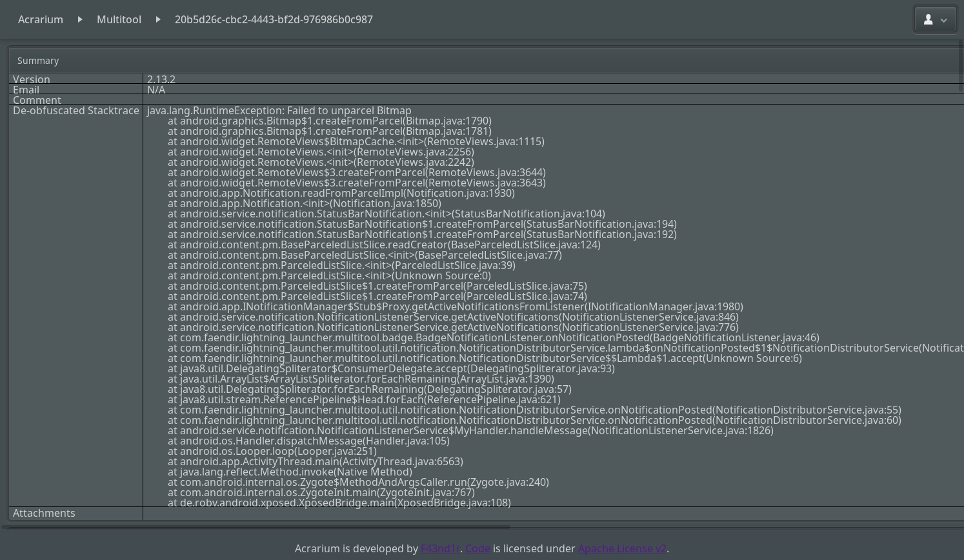This screenshot has width=964, height=560.
Task: Select the Zygote$MethodAndArgsCaller.run line
Action: [358, 482]
